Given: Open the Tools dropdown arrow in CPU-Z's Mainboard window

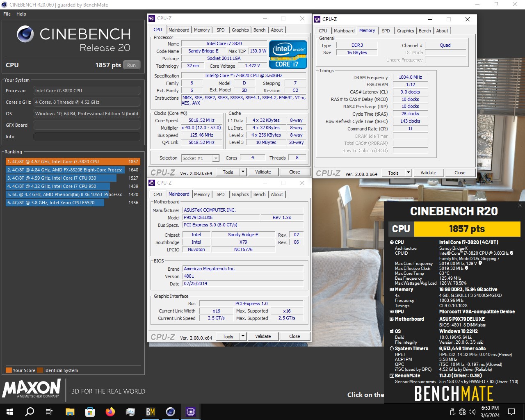Looking at the screenshot, I should pos(243,336).
